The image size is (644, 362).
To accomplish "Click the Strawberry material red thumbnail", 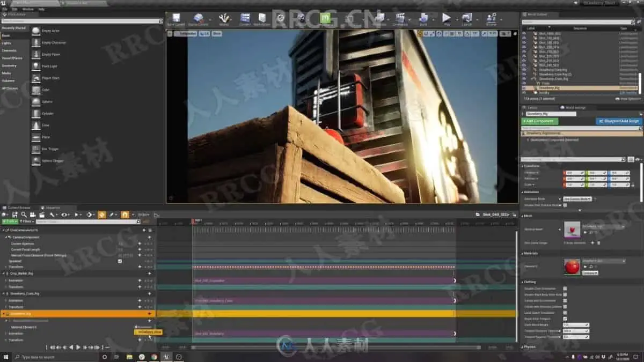I will (572, 267).
